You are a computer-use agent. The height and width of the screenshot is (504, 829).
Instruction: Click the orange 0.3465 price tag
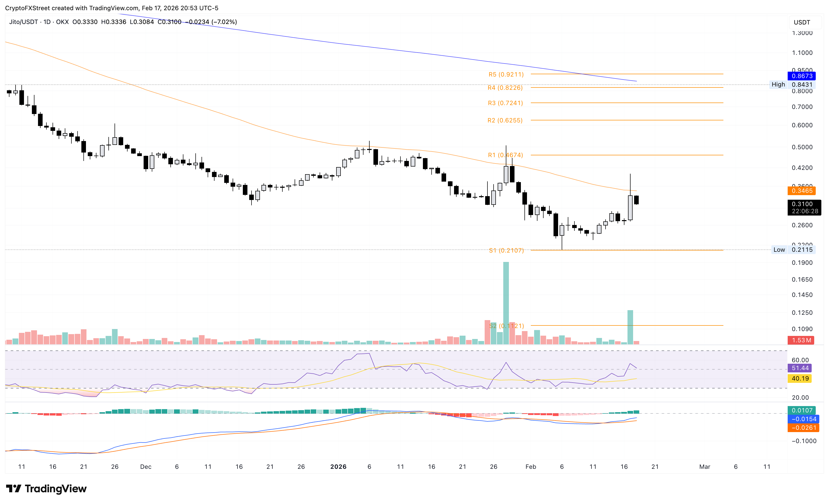pos(801,191)
